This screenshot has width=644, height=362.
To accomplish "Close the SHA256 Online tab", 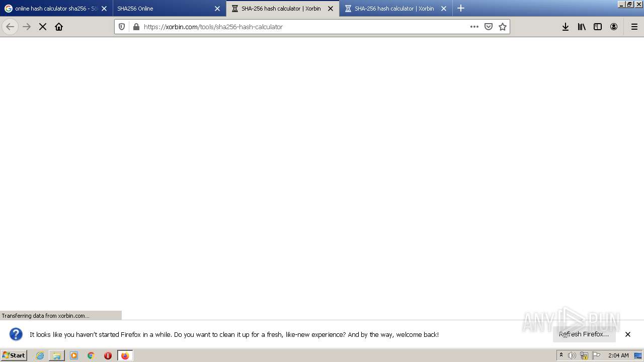I will coord(217,9).
